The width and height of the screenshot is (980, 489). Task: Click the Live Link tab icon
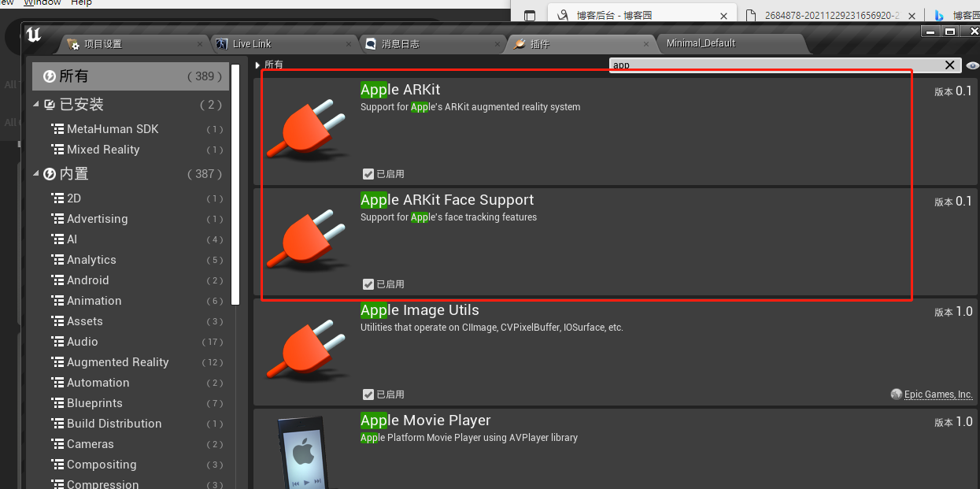click(222, 44)
